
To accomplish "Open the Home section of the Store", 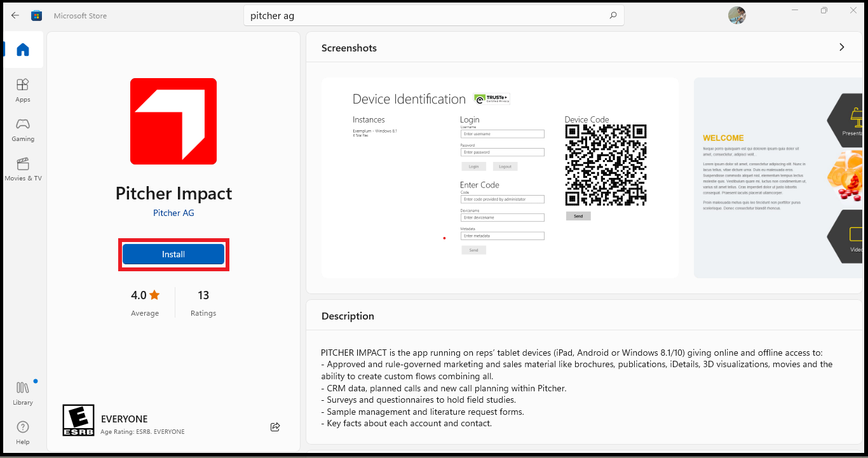I will tap(23, 49).
